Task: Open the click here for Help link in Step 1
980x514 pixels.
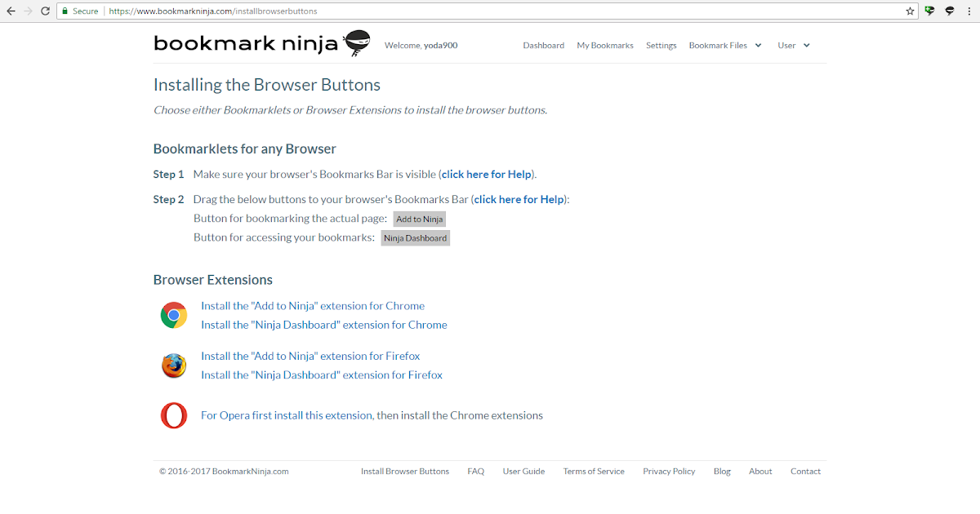Action: click(x=486, y=174)
